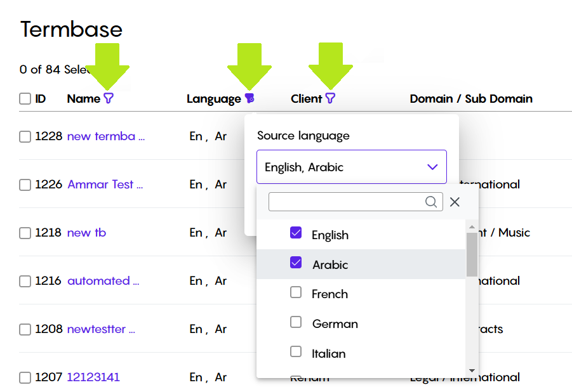Open the Client column filter icon
Image resolution: width=572 pixels, height=392 pixels.
click(x=330, y=98)
